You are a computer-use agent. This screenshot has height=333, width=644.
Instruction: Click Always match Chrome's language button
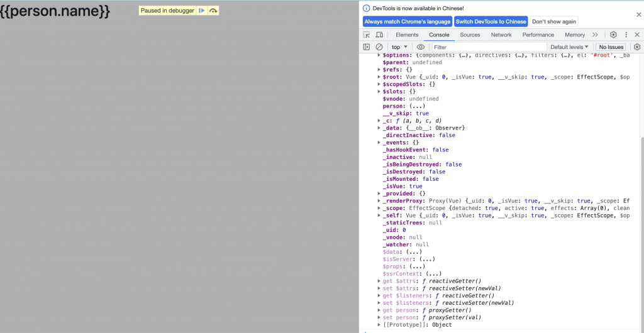click(408, 21)
